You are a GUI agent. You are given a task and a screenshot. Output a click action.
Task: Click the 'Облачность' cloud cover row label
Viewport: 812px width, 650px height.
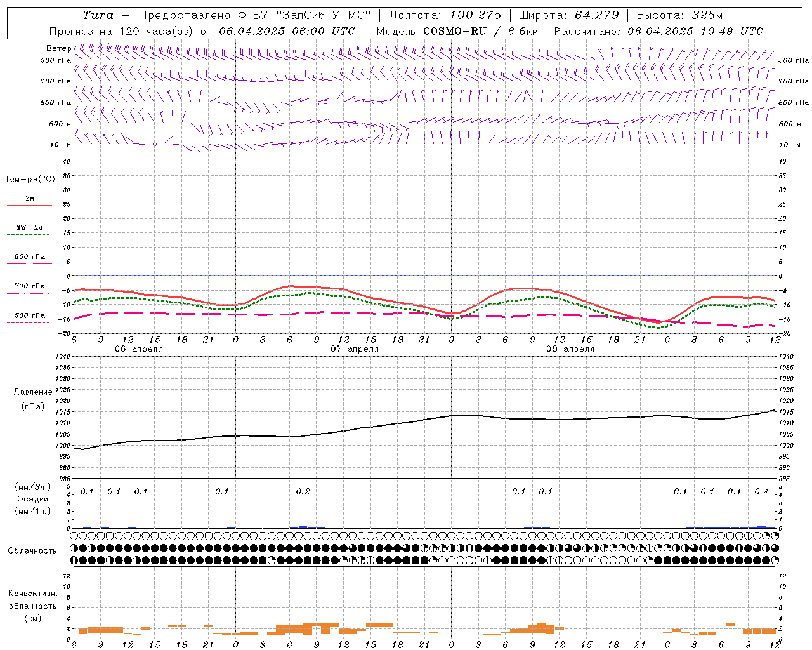click(32, 550)
